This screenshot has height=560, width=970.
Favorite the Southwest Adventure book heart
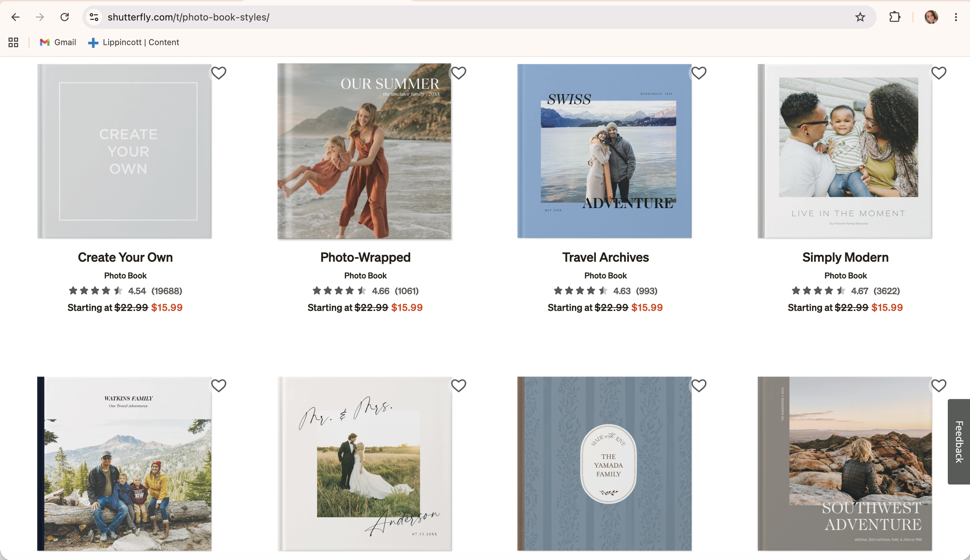pos(939,386)
